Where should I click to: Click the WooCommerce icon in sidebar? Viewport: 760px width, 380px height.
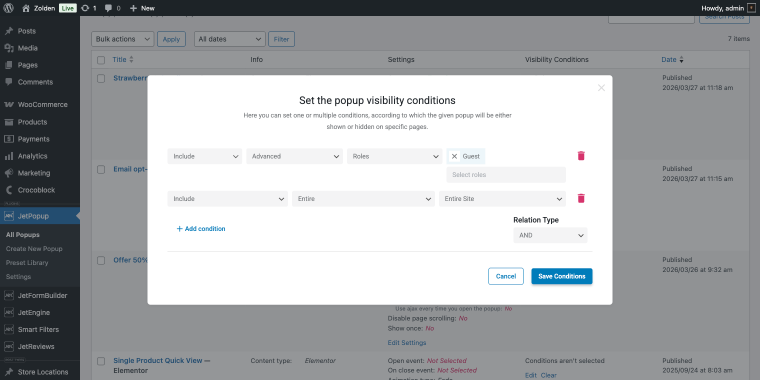(x=9, y=105)
